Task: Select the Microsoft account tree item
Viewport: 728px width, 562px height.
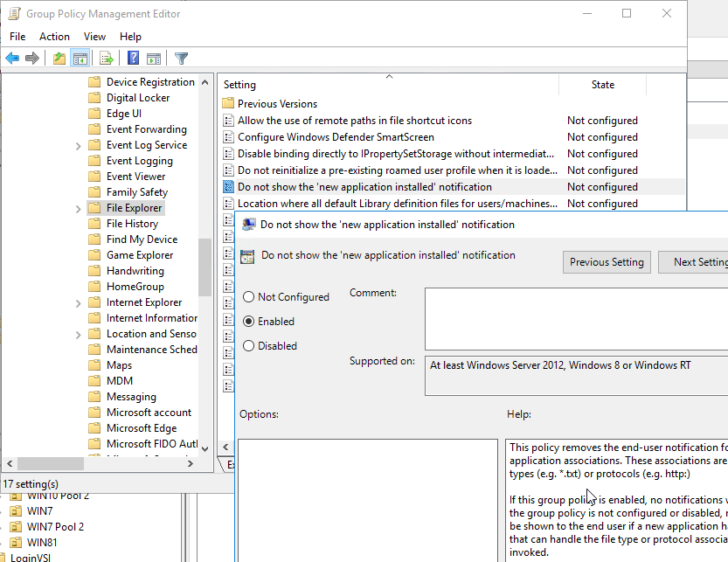Action: [149, 413]
